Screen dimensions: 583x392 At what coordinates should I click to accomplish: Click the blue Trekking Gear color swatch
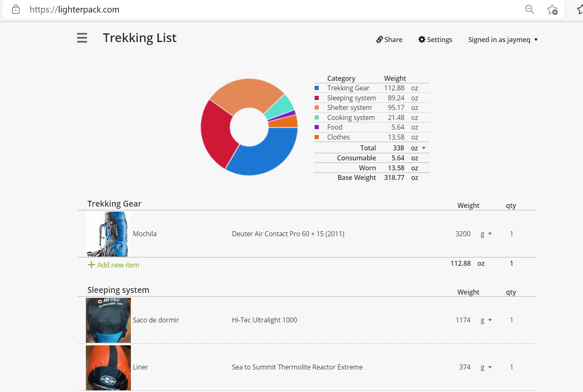[317, 88]
